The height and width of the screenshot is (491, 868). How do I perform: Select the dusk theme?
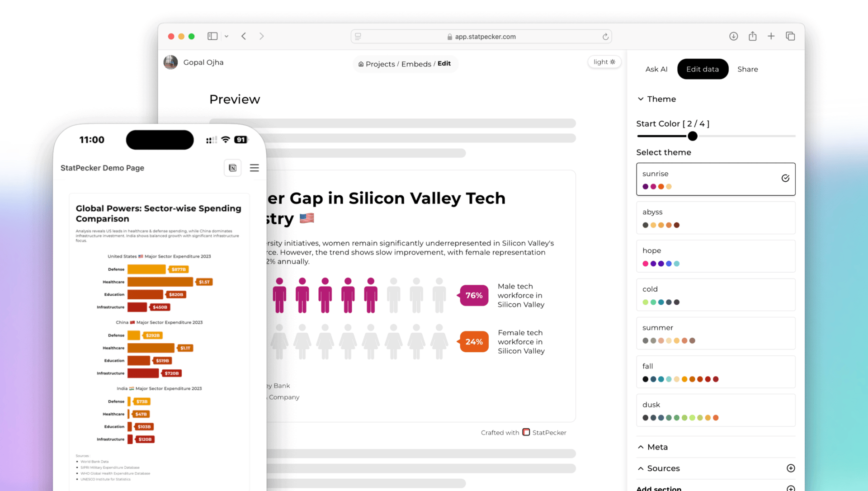click(x=716, y=410)
